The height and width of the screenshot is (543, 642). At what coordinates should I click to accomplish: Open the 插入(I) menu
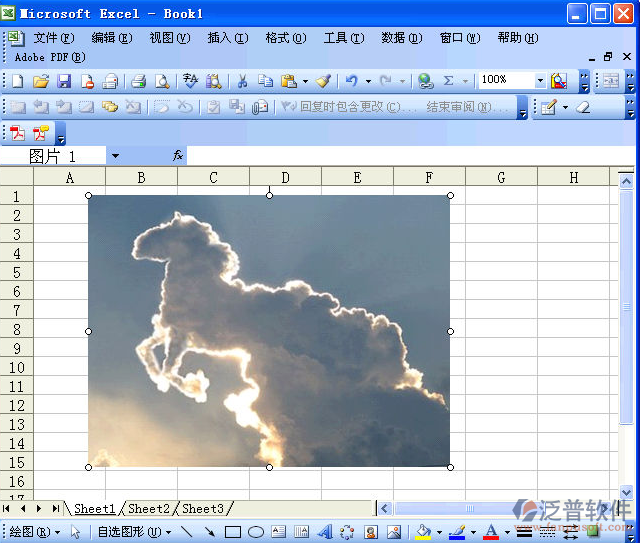click(228, 38)
